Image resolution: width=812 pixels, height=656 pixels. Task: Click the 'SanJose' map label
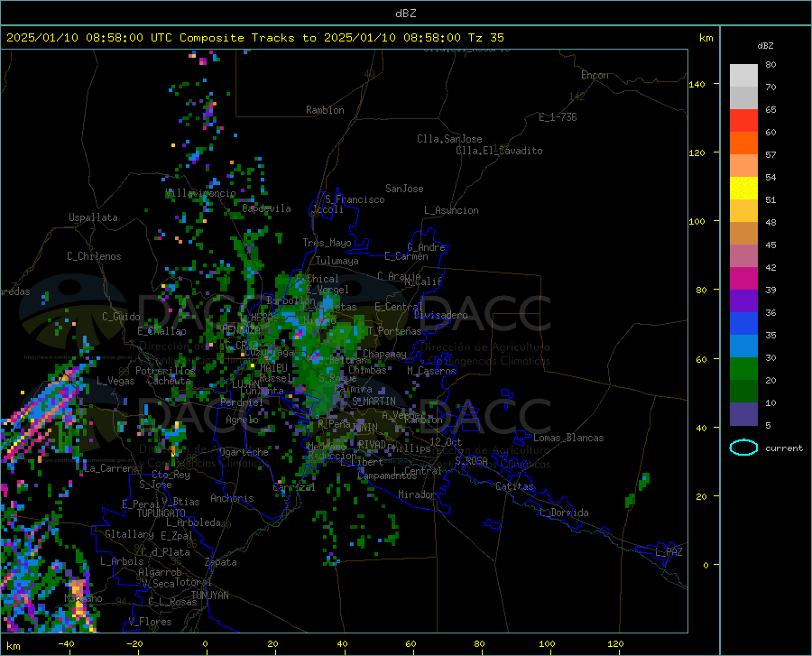404,189
